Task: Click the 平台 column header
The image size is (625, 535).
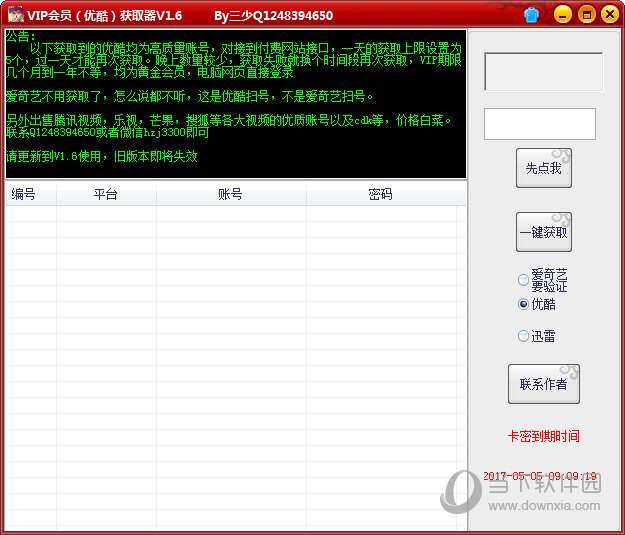Action: point(106,194)
